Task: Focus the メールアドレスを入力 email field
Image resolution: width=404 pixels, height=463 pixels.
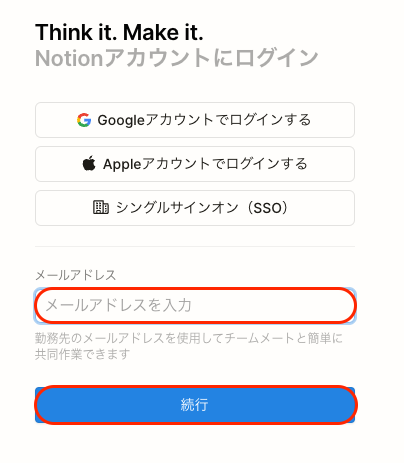Action: click(195, 306)
